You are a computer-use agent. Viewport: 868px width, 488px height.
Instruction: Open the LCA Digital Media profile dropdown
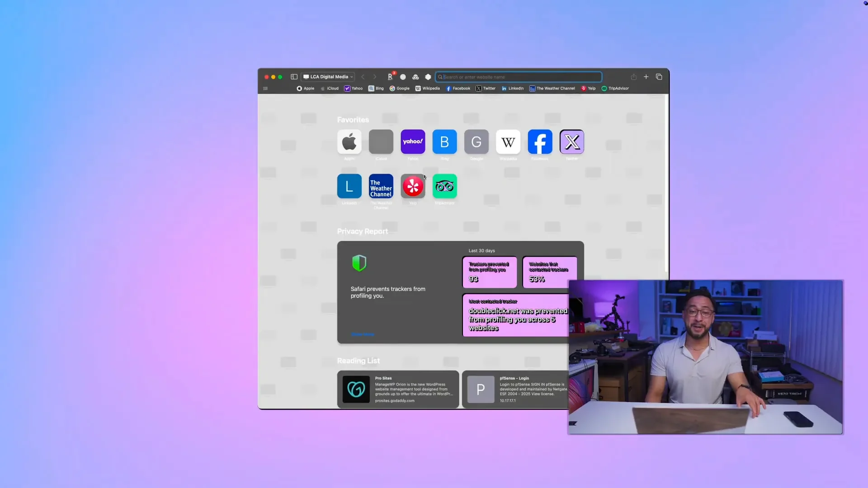[328, 77]
